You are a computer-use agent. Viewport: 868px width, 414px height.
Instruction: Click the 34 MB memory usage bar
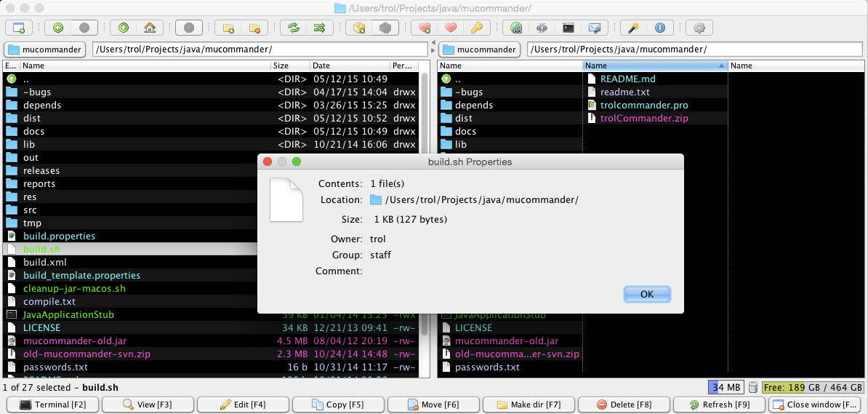point(726,387)
